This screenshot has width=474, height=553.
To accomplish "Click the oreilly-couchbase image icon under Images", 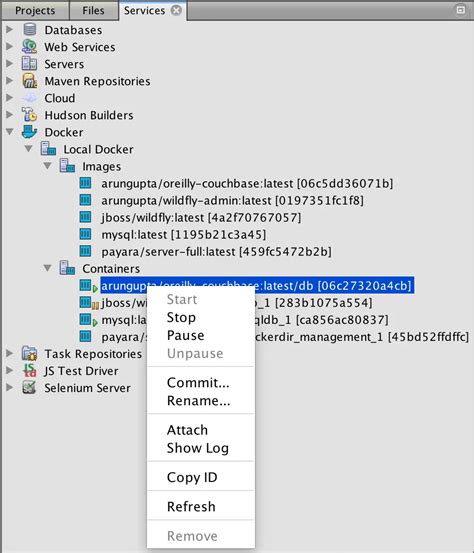I will coord(85,183).
